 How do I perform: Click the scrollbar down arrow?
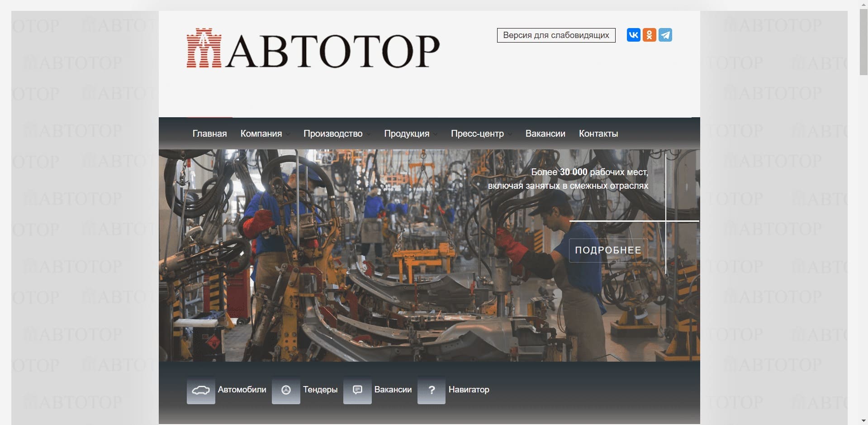click(x=863, y=421)
